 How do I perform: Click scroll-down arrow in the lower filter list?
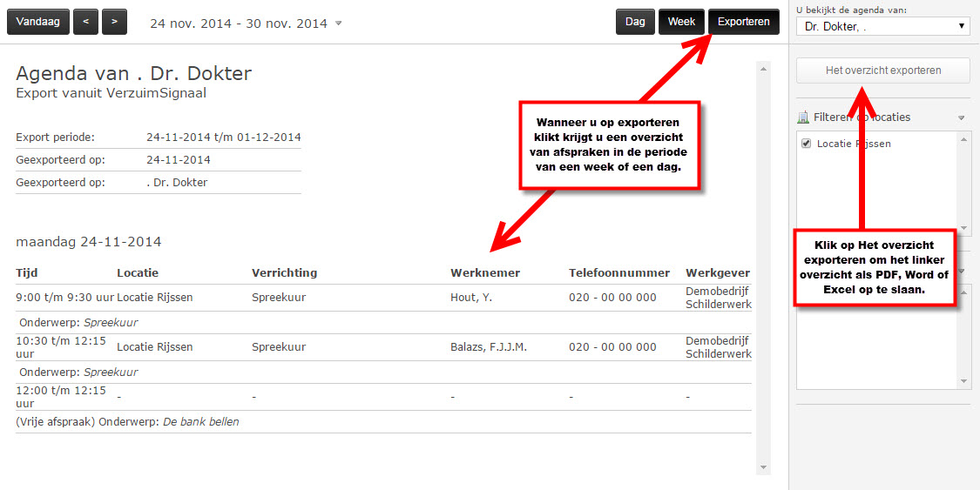963,381
